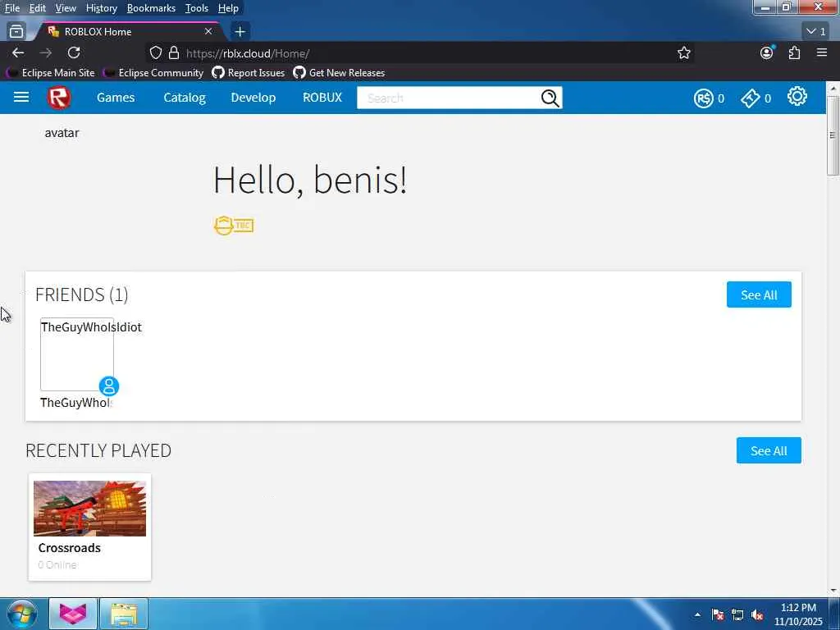This screenshot has height=630, width=840.
Task: Open the Windows Start button
Action: tap(22, 614)
